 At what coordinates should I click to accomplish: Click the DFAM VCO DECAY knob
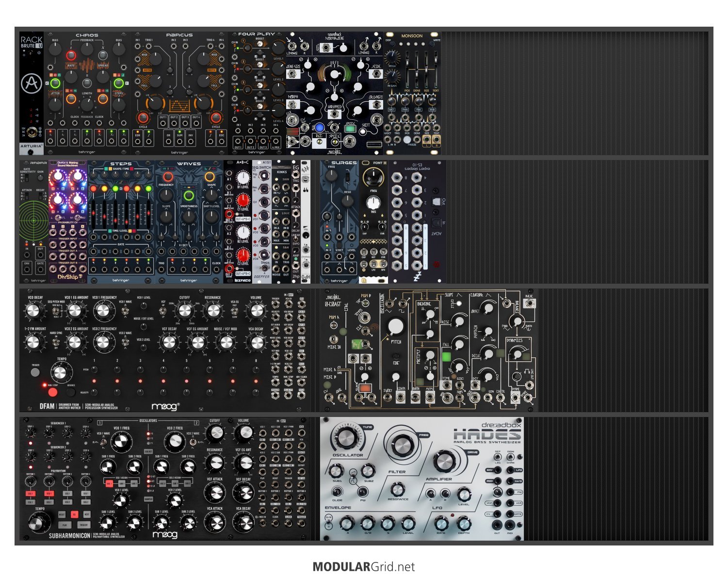pyautogui.click(x=33, y=311)
